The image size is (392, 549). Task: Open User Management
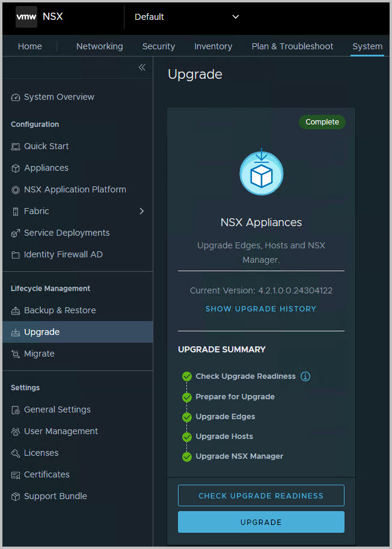pyautogui.click(x=61, y=431)
